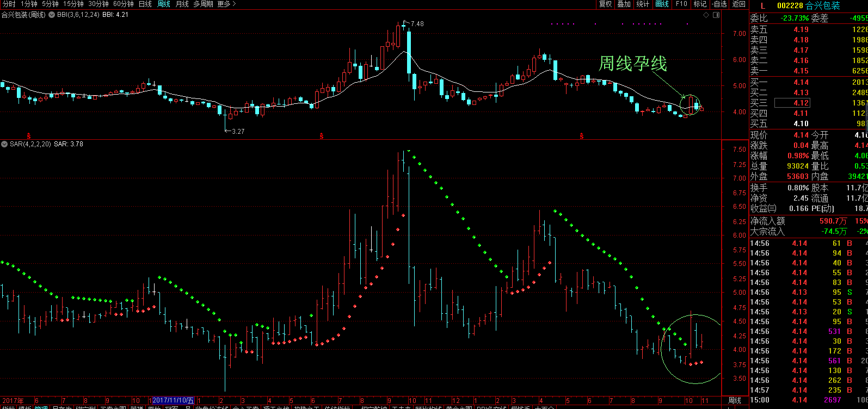Toggle the 画线 drawing tool
868x409 pixels.
pos(662,4)
